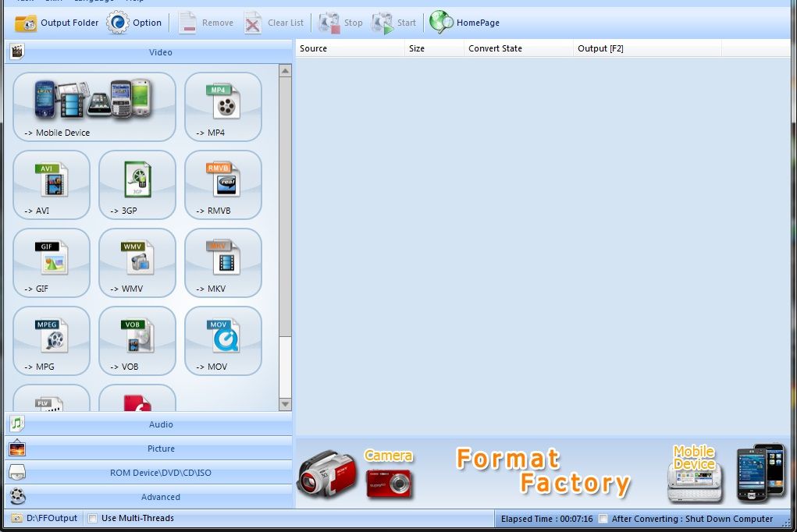Click the red Camera image in banner
Viewport: 797px width, 532px height.
click(x=390, y=484)
